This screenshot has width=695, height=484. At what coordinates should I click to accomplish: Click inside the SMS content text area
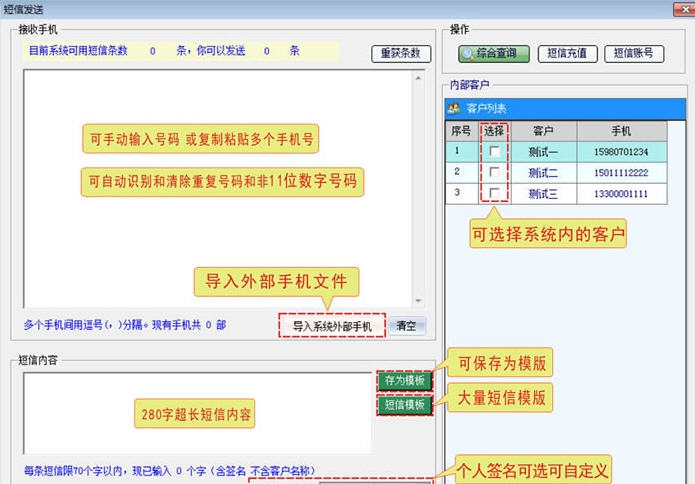coord(197,413)
